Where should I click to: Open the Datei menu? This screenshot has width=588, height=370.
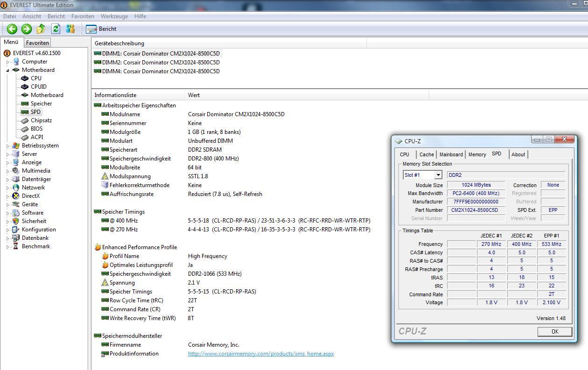coord(9,16)
